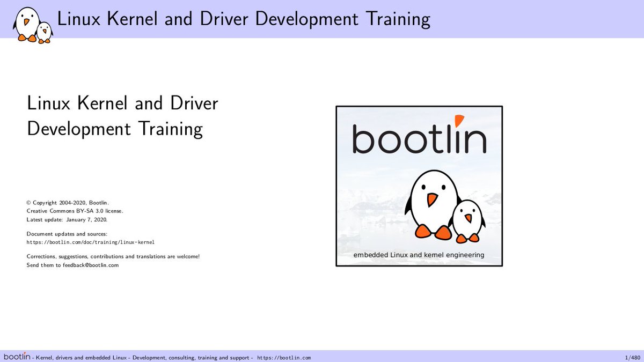Click the slide header title text
The height and width of the screenshot is (362, 644).
click(244, 19)
